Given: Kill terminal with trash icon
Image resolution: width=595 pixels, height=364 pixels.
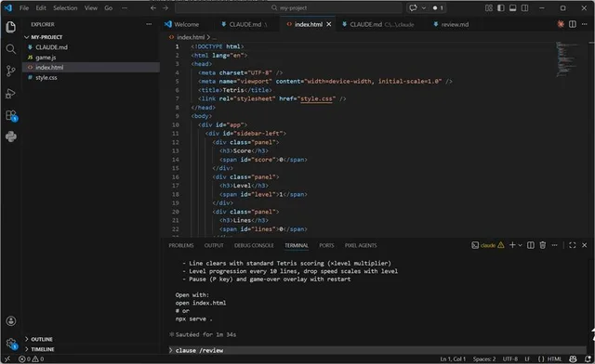Looking at the screenshot, I should pyautogui.click(x=543, y=245).
